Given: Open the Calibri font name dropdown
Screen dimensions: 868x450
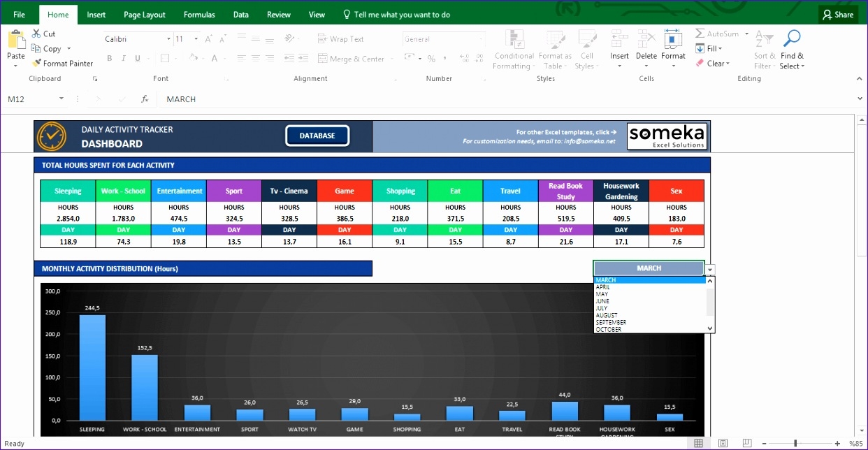Looking at the screenshot, I should [169, 38].
